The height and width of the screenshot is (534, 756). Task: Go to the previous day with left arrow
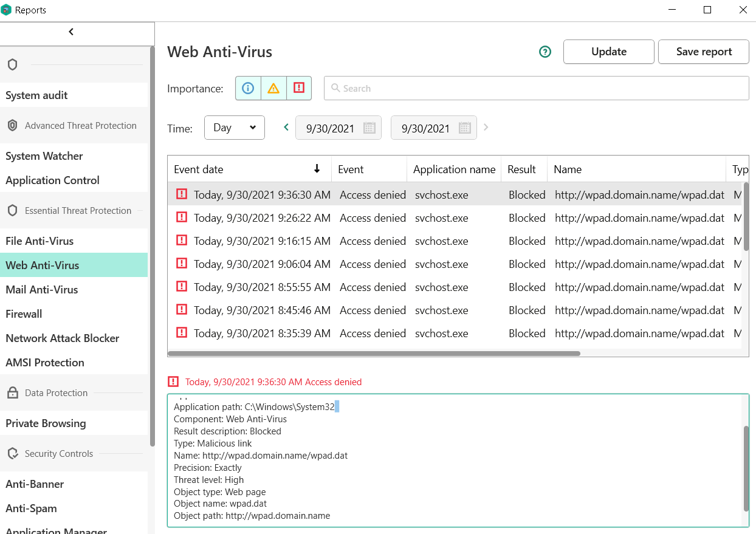[286, 128]
